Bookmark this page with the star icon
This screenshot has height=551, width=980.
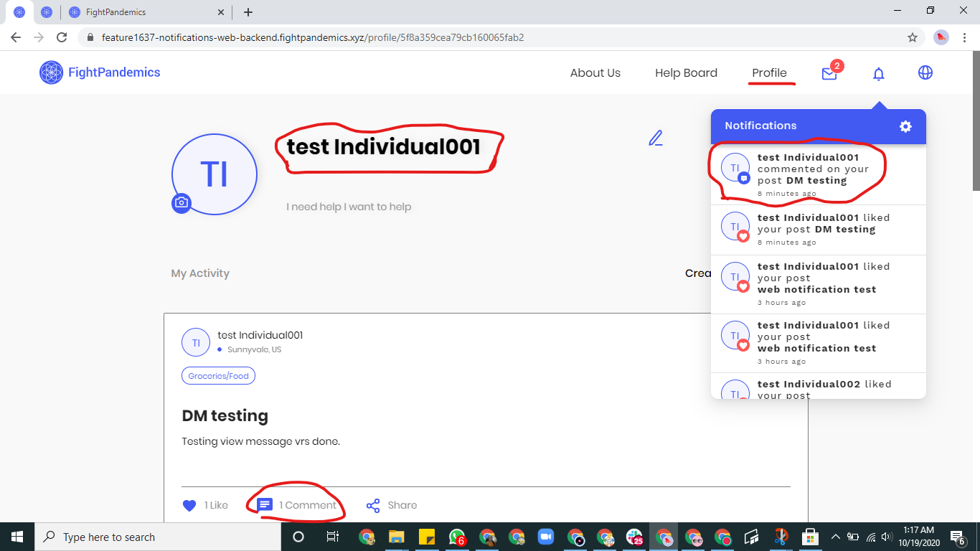click(x=913, y=37)
